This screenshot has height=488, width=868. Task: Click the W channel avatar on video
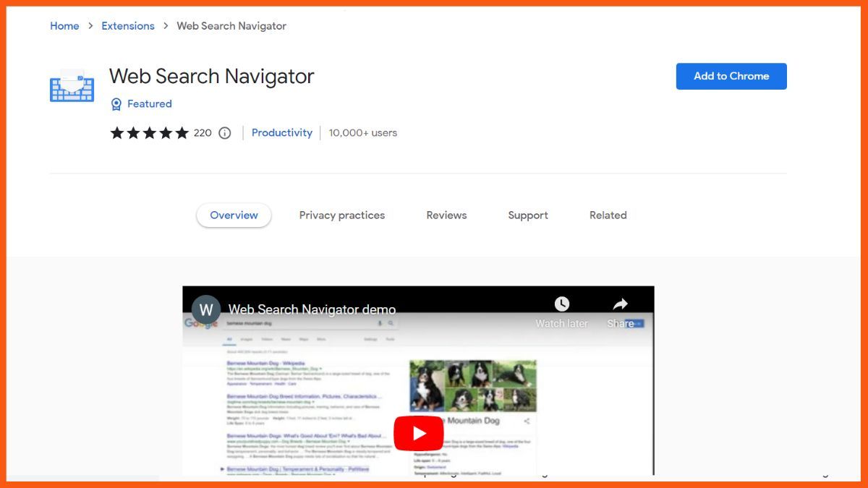(x=206, y=310)
